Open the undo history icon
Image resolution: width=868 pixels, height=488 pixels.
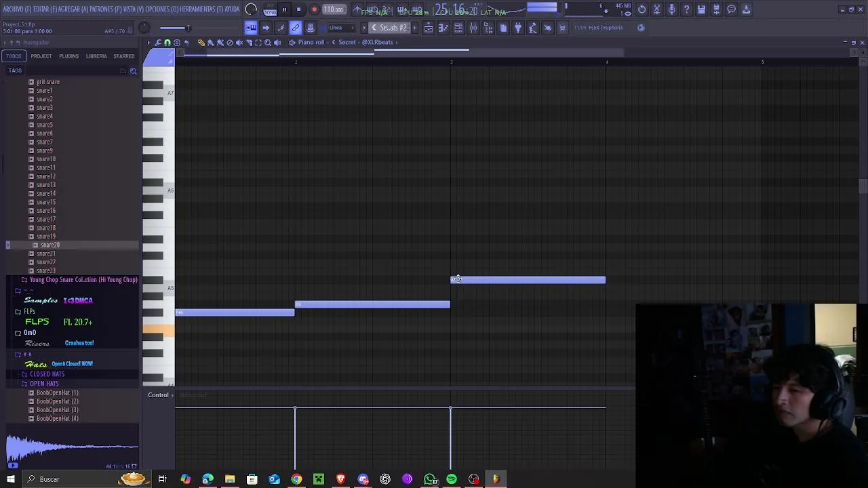642,9
